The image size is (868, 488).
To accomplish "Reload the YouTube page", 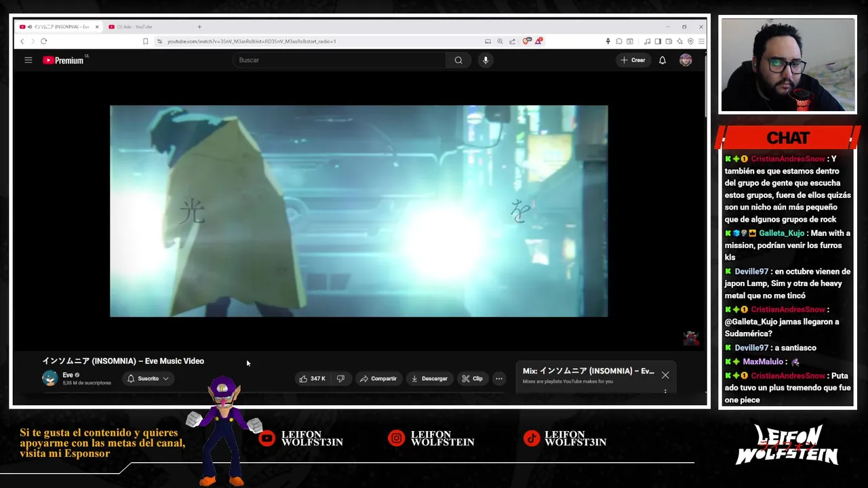I will (43, 41).
